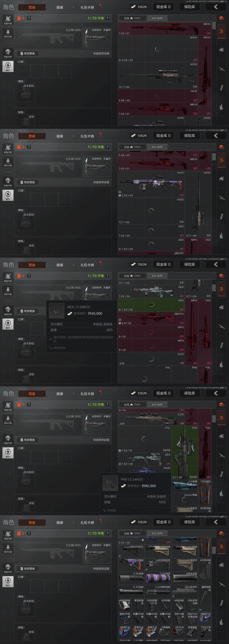Pick the 9毫米消音 suppressor
The image size is (229, 644).
pyautogui.click(x=185, y=578)
